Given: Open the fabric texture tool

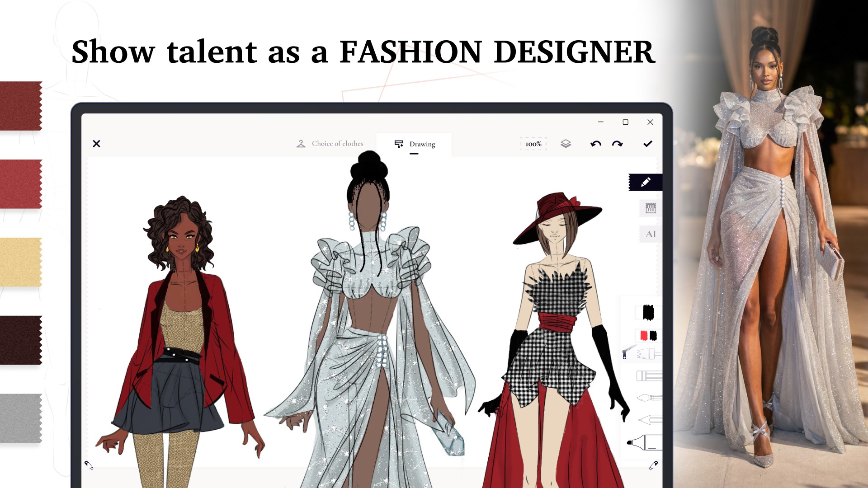Looking at the screenshot, I should pyautogui.click(x=651, y=208).
